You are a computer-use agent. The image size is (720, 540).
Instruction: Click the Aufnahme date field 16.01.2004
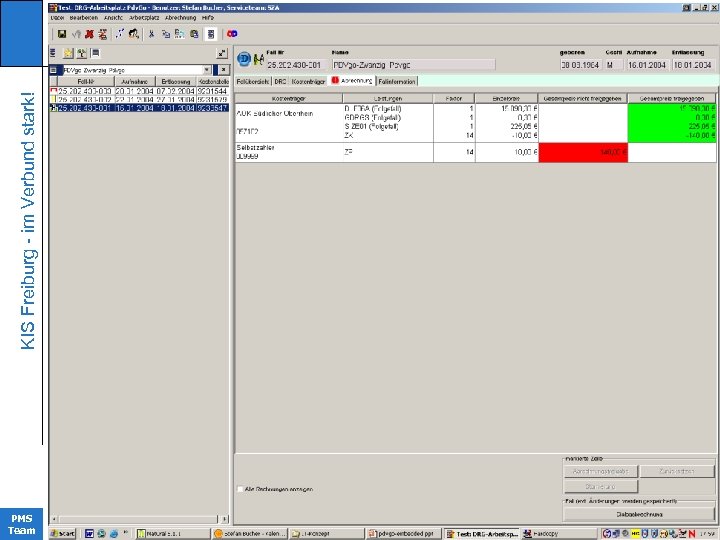647,65
